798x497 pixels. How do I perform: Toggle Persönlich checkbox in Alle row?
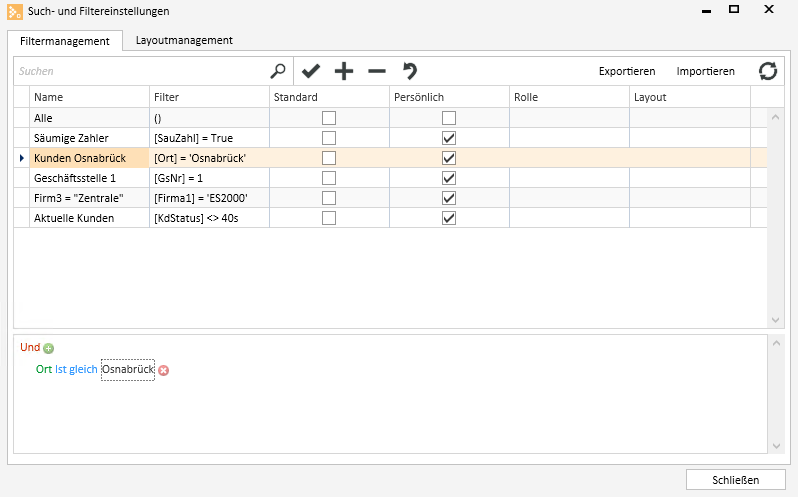(x=449, y=118)
